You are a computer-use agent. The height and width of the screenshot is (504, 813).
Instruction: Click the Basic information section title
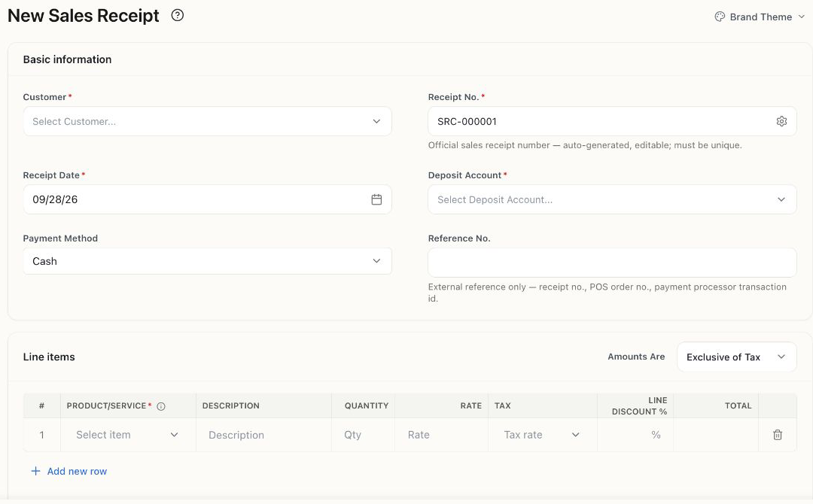coord(68,59)
